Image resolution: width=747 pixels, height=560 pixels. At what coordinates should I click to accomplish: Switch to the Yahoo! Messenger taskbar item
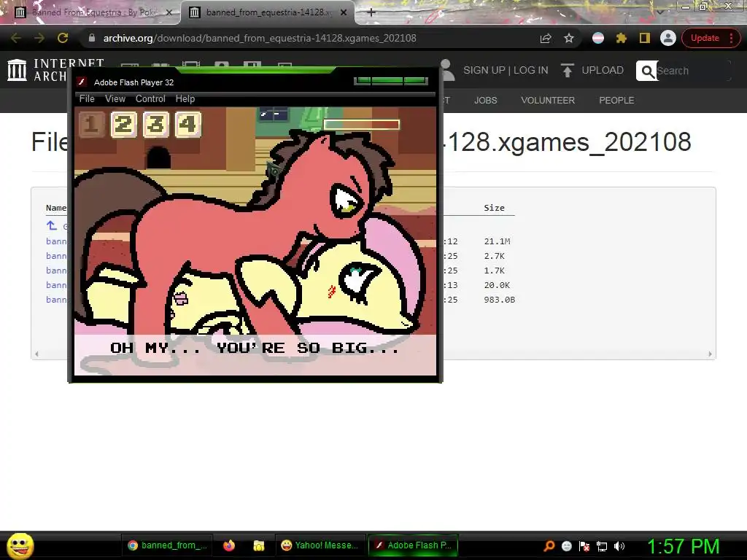tap(320, 545)
